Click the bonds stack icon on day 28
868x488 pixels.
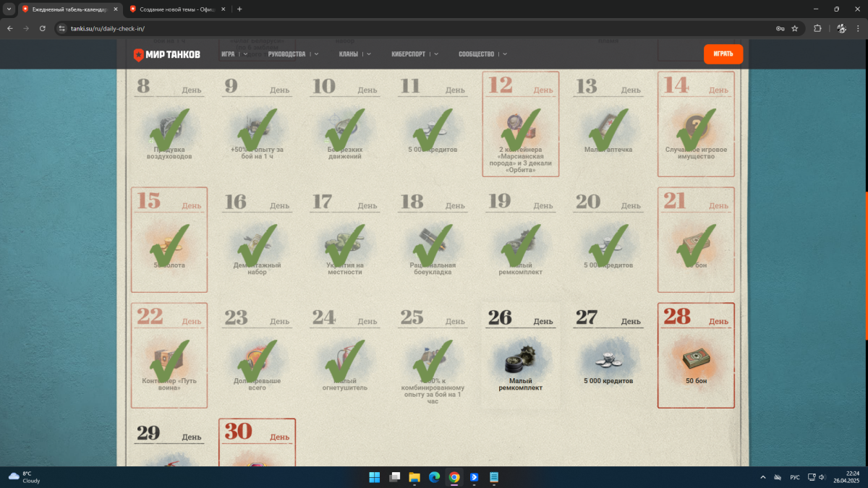[696, 360]
